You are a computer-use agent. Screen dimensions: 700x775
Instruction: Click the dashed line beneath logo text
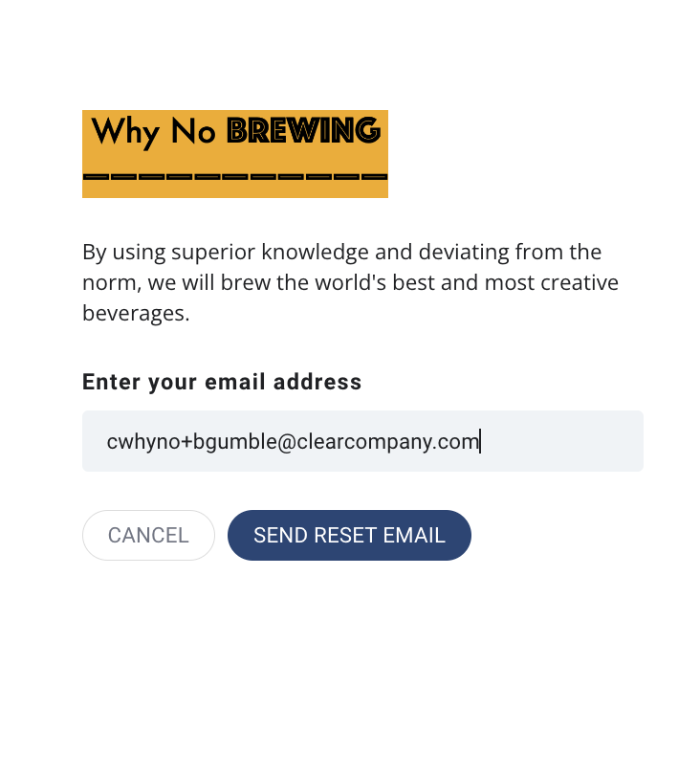tap(235, 176)
